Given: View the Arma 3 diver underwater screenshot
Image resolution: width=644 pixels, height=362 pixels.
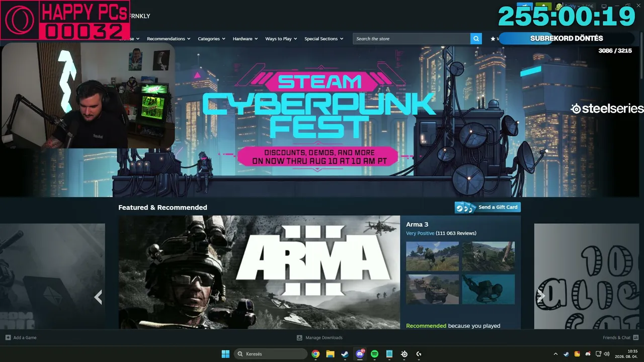Looking at the screenshot, I should (489, 289).
